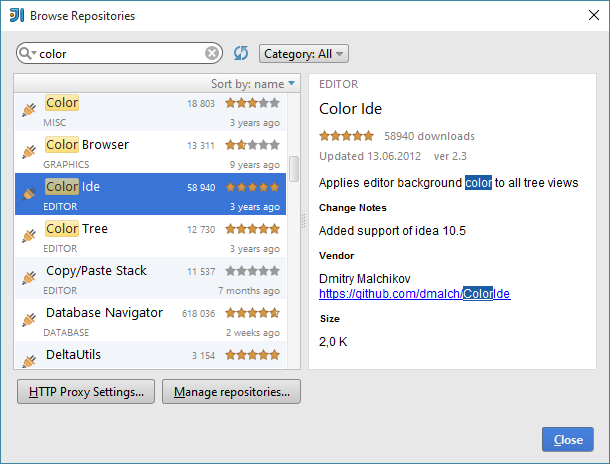Click the search magnifier icon in the search field
Screen dimensions: 610x464
26,53
